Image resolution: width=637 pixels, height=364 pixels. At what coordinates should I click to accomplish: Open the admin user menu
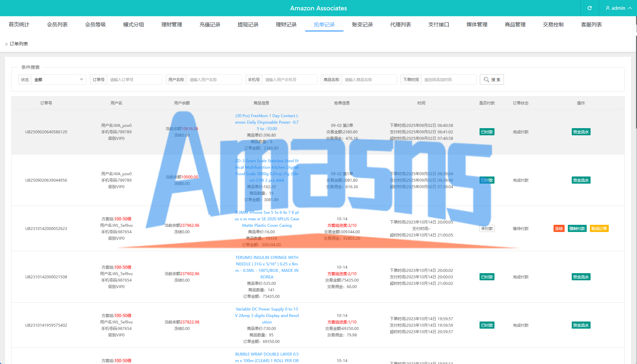pyautogui.click(x=618, y=8)
